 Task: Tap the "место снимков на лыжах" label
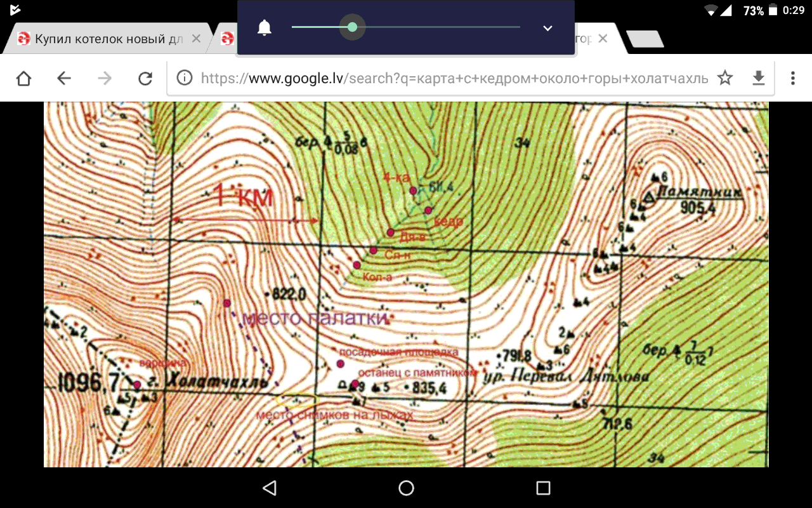[334, 415]
